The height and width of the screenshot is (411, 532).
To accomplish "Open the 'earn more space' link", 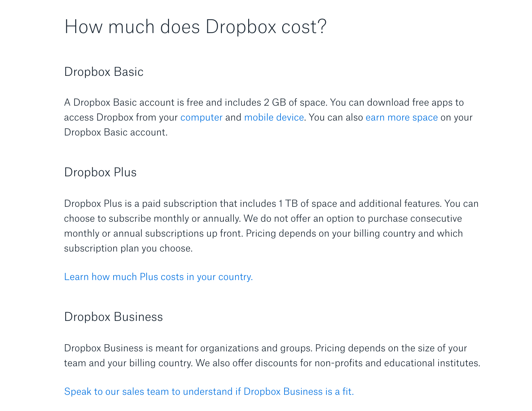I will pyautogui.click(x=402, y=117).
